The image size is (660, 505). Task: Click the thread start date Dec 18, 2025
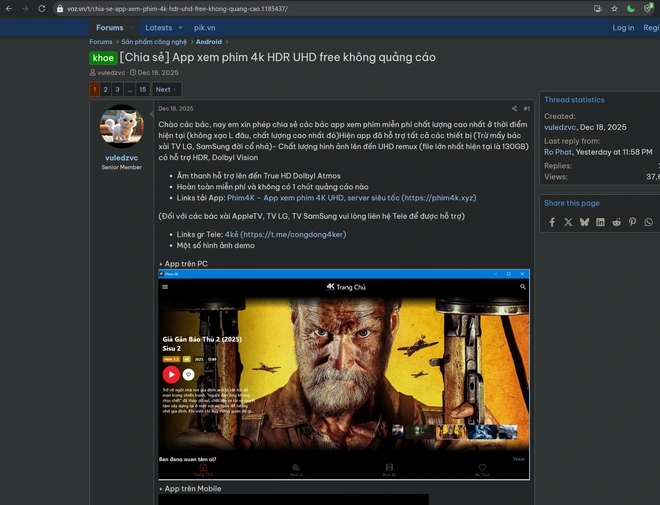pos(158,72)
